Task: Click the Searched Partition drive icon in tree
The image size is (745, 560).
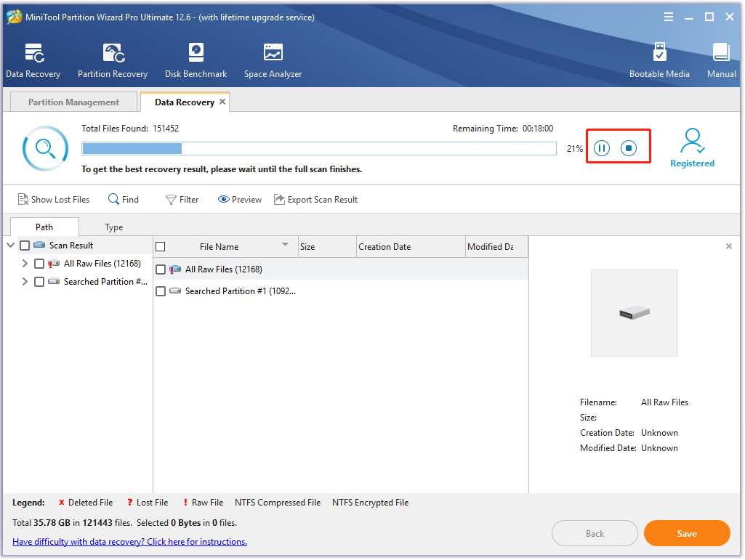Action: (54, 282)
